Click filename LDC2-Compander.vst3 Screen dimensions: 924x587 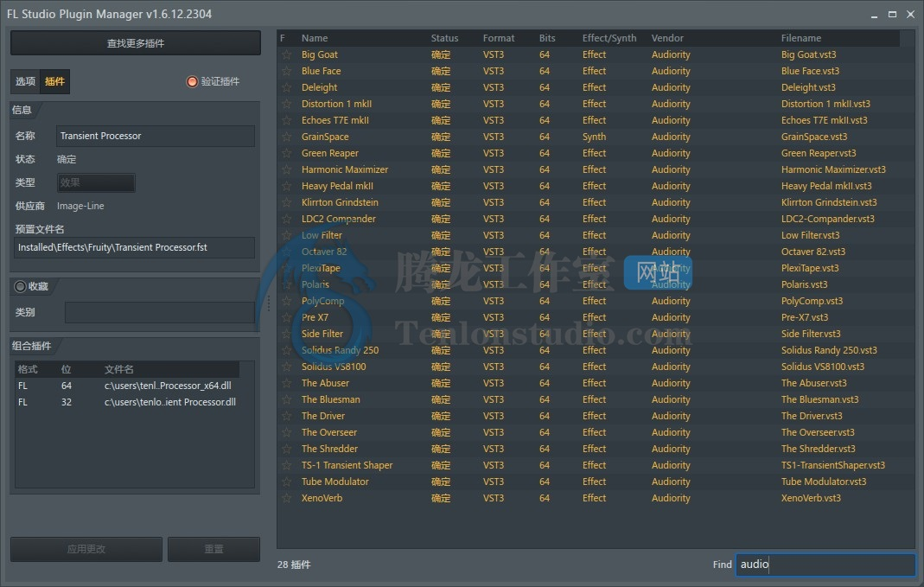click(827, 220)
